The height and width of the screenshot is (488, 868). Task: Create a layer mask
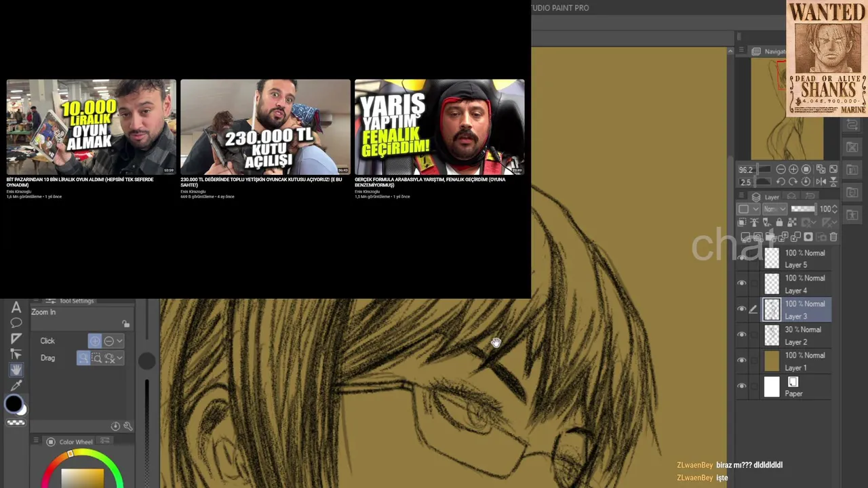click(x=808, y=237)
